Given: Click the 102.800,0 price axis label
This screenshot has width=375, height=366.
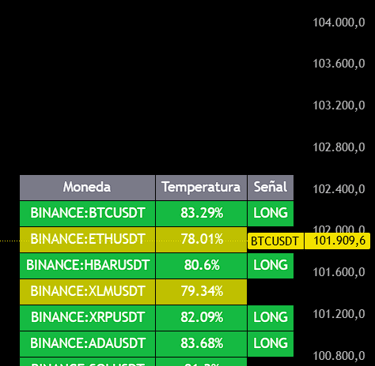Looking at the screenshot, I should click(339, 147).
